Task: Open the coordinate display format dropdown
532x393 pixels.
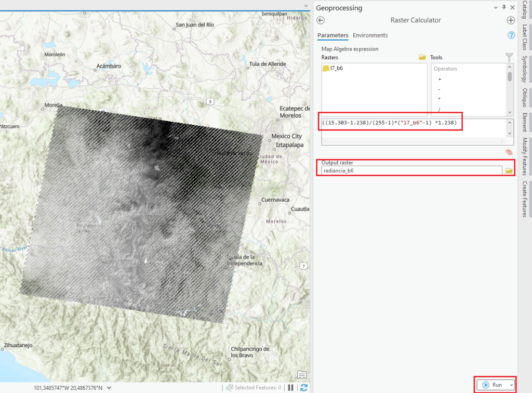Action: coord(109,387)
